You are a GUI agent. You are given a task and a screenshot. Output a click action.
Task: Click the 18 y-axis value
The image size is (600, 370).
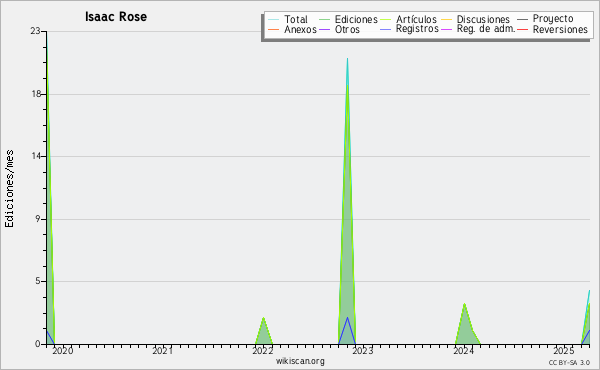pos(36,94)
